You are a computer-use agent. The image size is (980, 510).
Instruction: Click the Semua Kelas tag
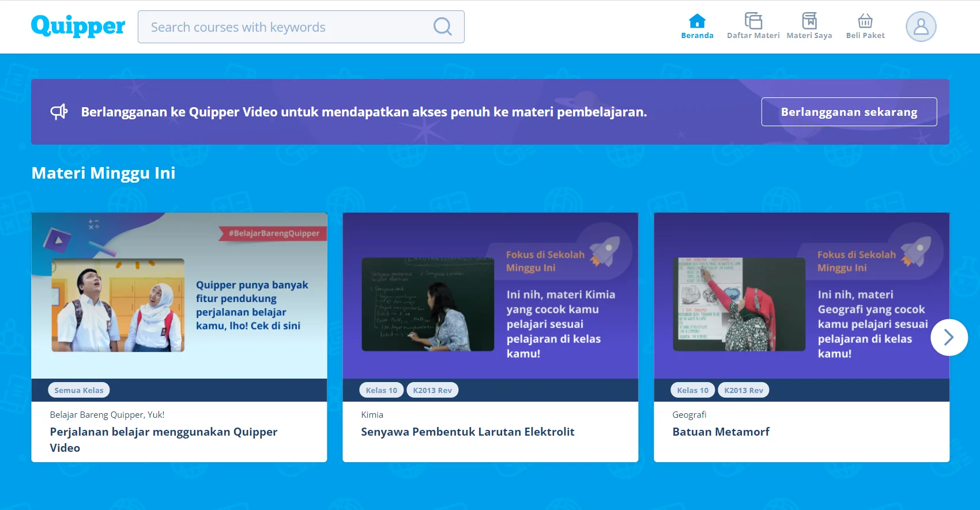(79, 390)
